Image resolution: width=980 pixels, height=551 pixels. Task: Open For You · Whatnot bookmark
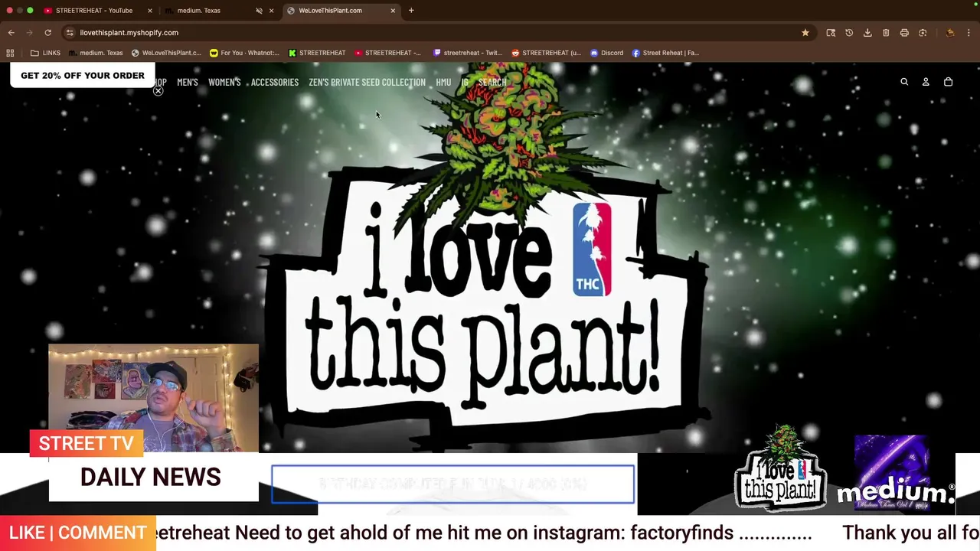pyautogui.click(x=244, y=53)
